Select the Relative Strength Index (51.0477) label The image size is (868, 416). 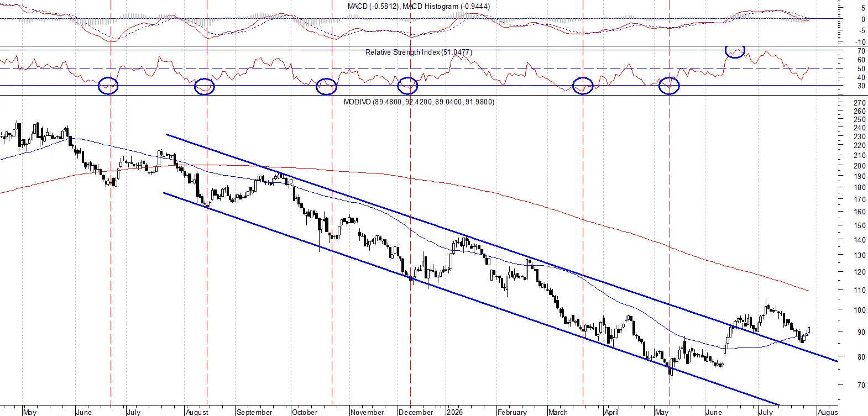419,52
